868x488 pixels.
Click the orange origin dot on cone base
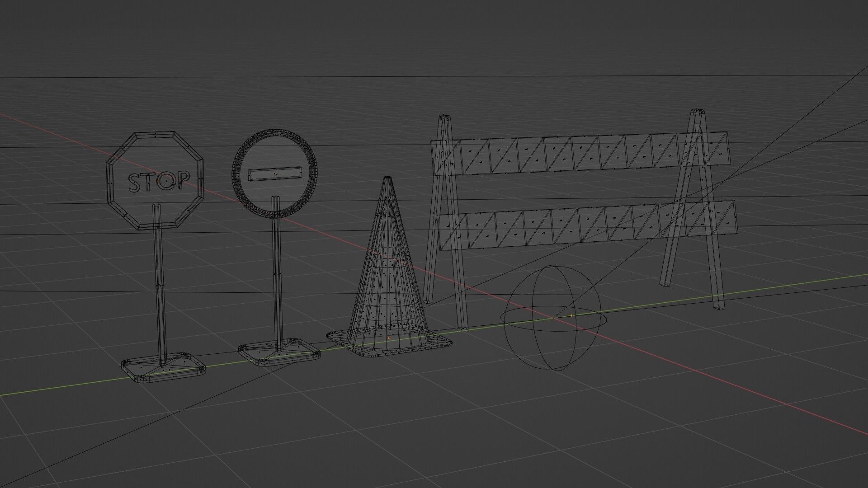[388, 338]
